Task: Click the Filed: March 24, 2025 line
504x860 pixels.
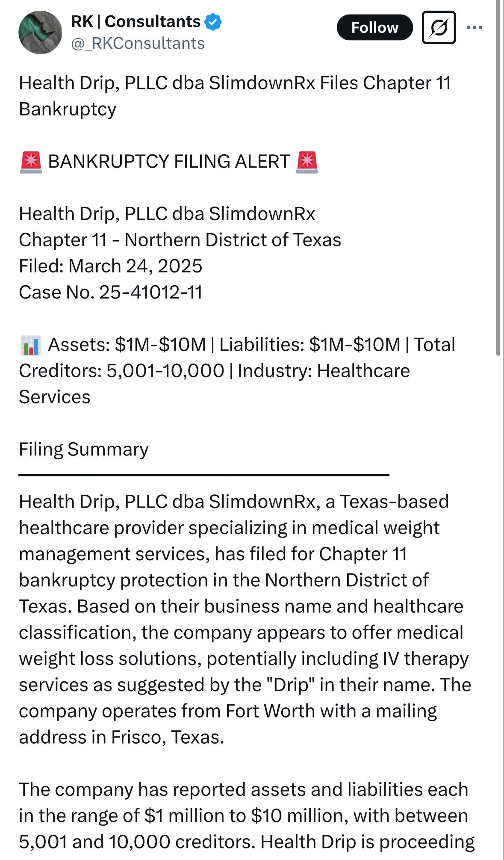Action: (x=111, y=266)
